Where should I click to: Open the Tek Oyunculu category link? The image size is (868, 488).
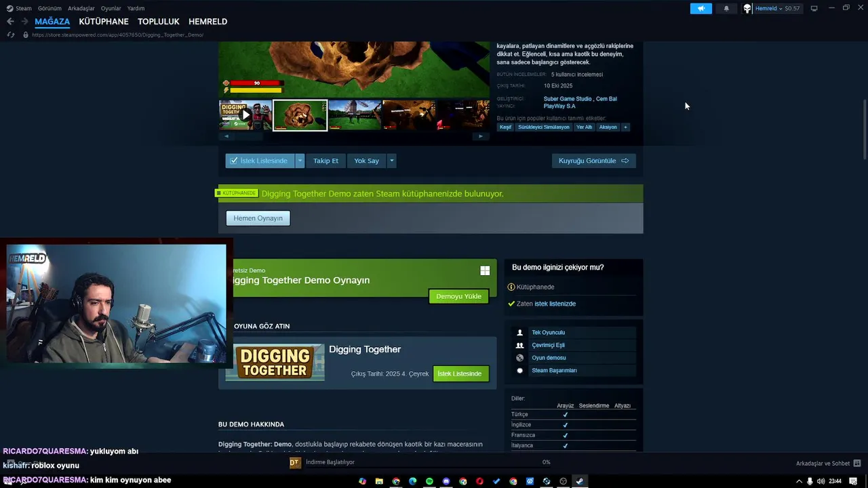coord(548,333)
